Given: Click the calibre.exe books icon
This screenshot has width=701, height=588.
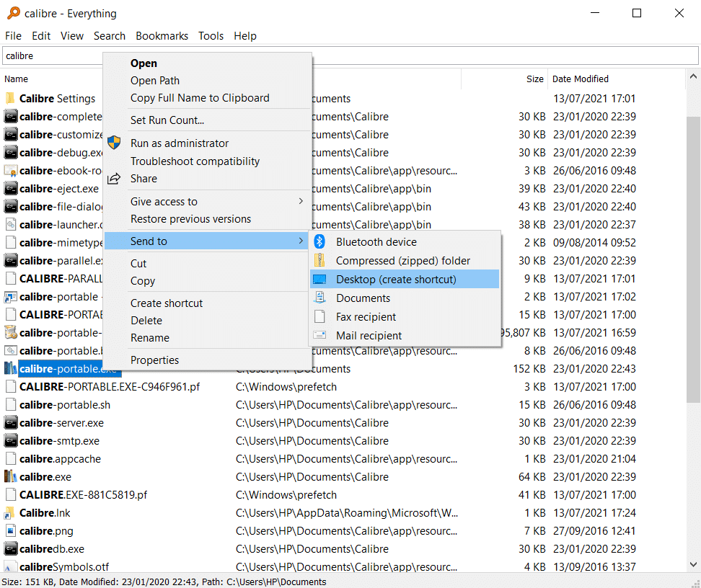Looking at the screenshot, I should 10,477.
